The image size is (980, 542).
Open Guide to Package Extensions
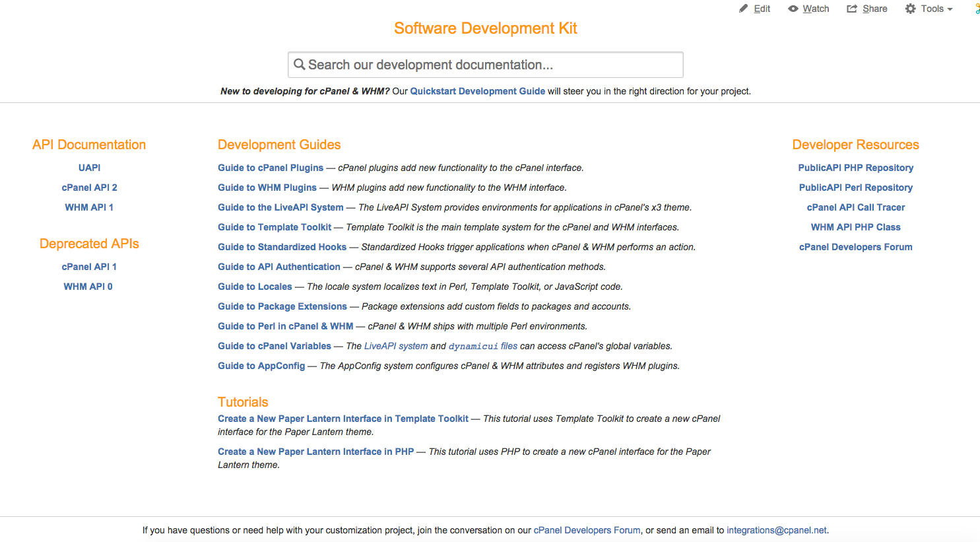coord(282,306)
